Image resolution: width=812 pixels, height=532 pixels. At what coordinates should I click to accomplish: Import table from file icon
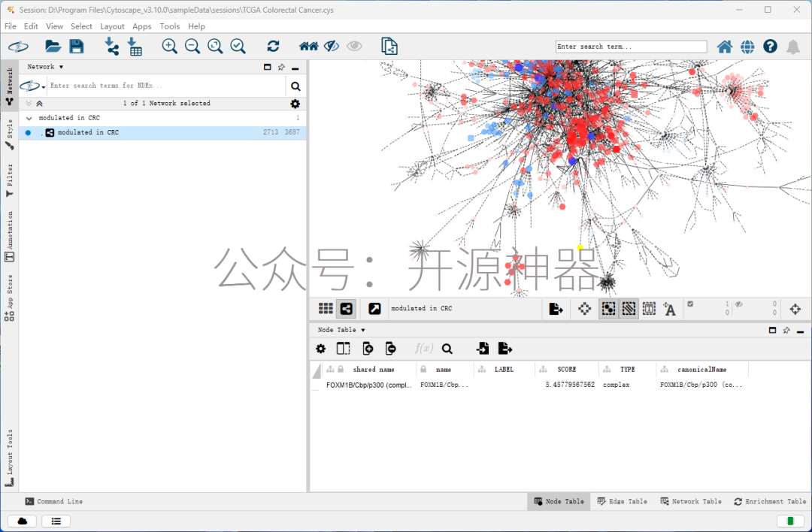135,47
